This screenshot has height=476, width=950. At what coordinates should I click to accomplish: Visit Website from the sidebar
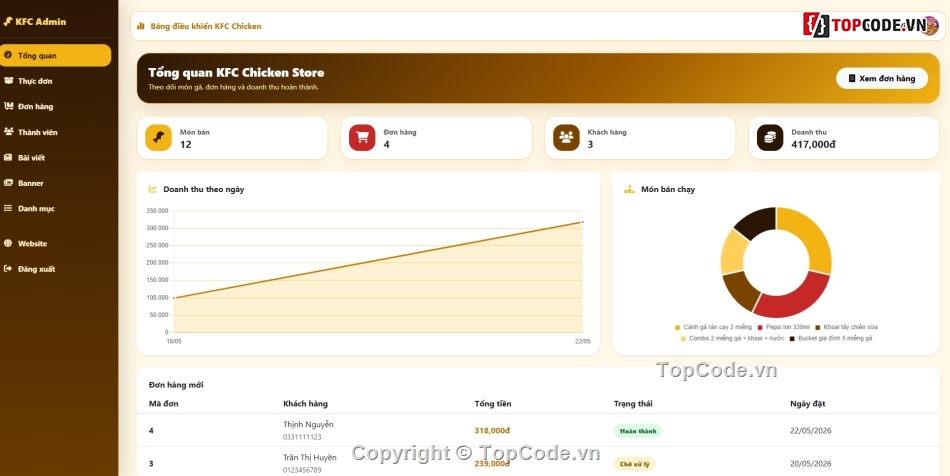[x=56, y=243]
